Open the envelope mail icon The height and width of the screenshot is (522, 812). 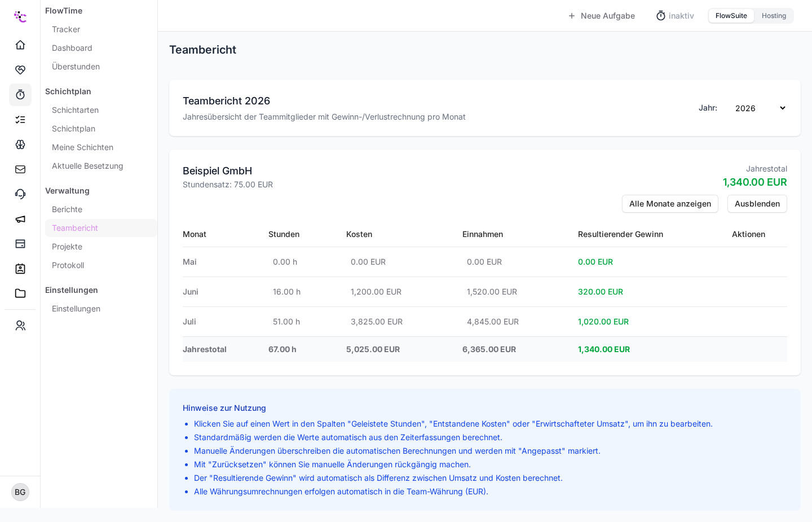(20, 169)
